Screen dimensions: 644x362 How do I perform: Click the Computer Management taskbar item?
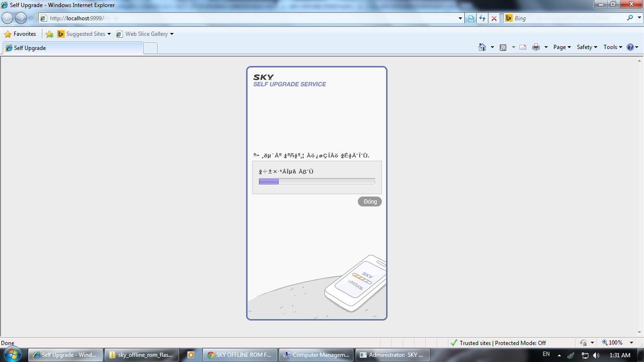[316, 355]
